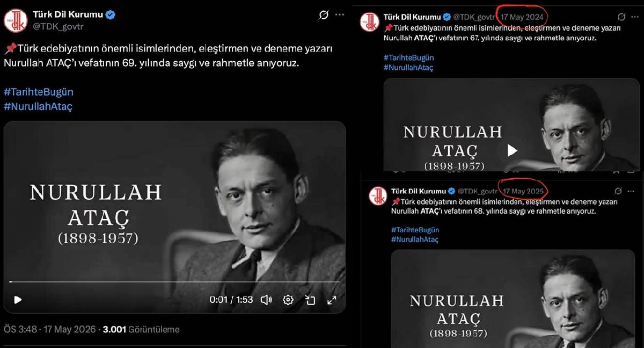
Task: Open @TDK_govtr handle in the 2026 tweet
Action: tap(58, 26)
